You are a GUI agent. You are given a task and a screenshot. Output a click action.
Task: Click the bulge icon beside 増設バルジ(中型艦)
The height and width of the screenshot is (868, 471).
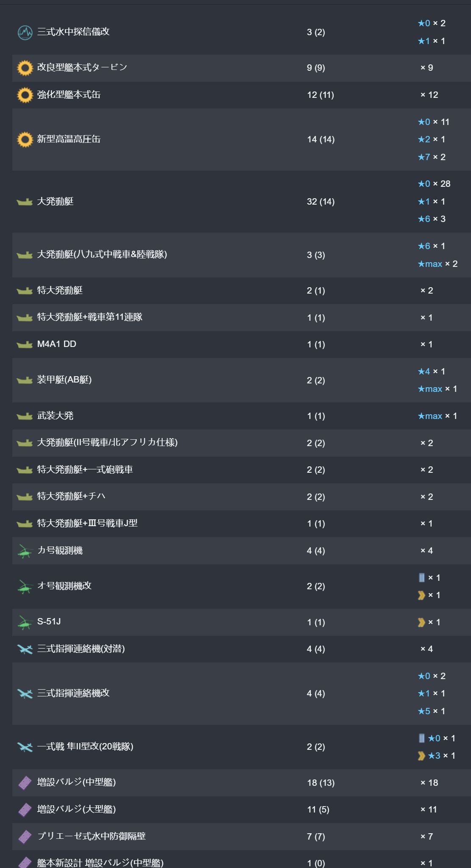[x=25, y=782]
